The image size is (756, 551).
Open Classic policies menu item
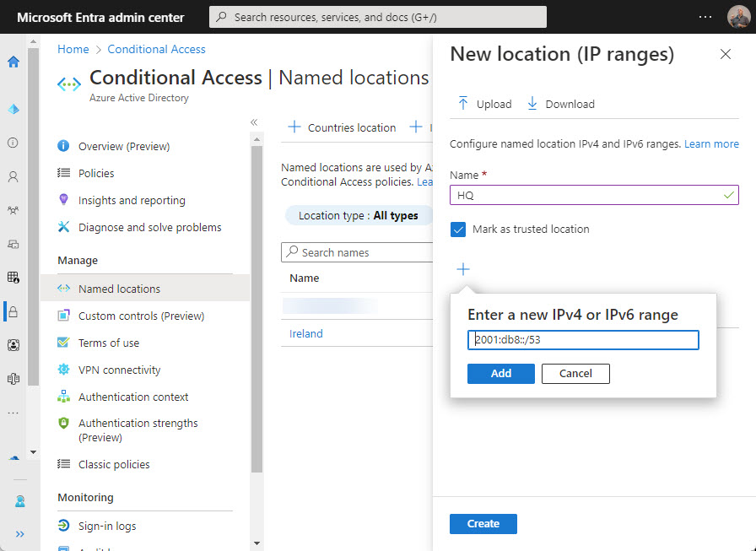(144, 464)
